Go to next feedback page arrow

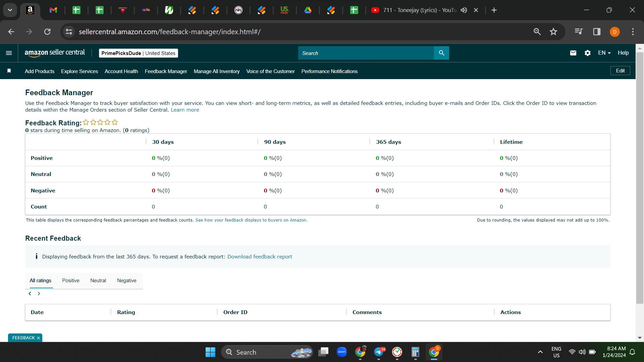click(x=39, y=294)
